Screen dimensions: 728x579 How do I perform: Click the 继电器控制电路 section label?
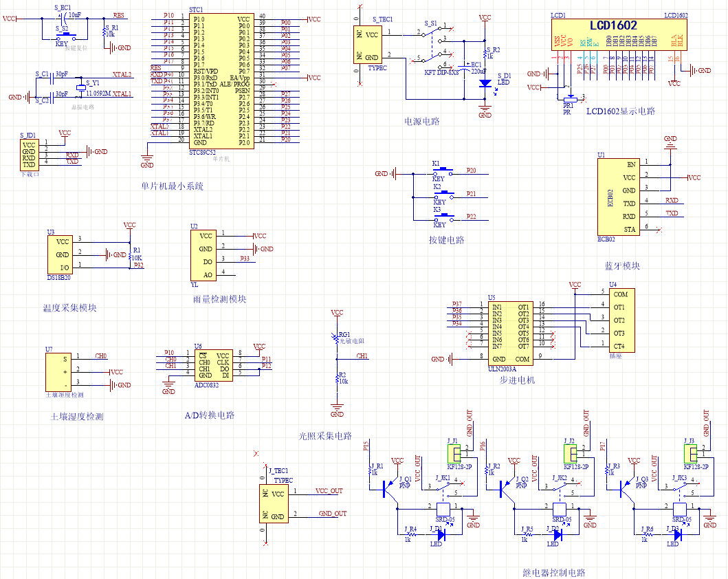coord(554,573)
